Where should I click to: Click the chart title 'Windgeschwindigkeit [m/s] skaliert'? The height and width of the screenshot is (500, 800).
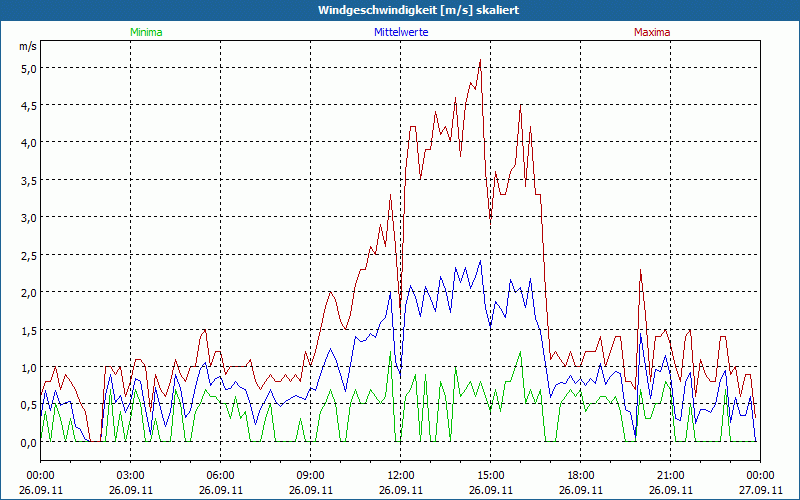418,10
